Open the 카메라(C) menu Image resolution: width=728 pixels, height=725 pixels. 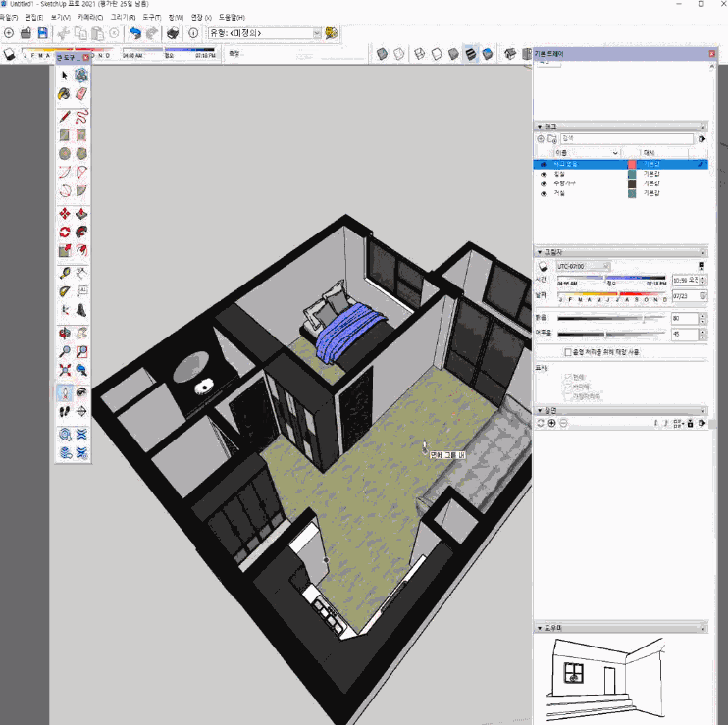click(x=90, y=18)
